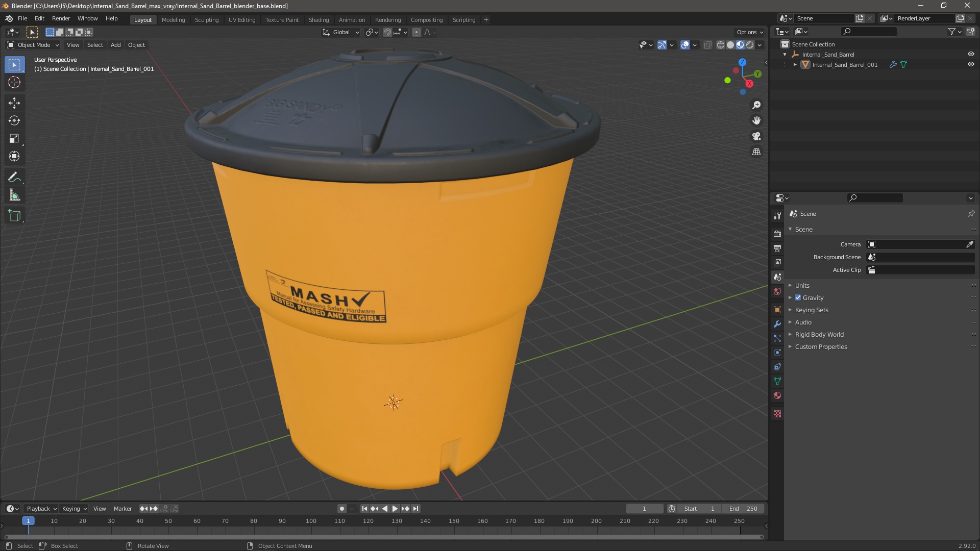Select the Cursor tool in the toolbar
980x551 pixels.
pyautogui.click(x=14, y=82)
